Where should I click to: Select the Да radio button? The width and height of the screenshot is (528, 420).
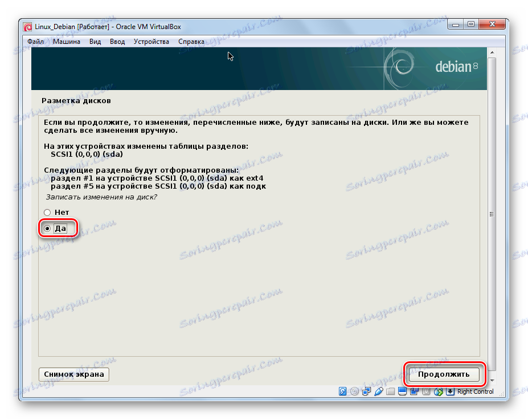click(47, 229)
